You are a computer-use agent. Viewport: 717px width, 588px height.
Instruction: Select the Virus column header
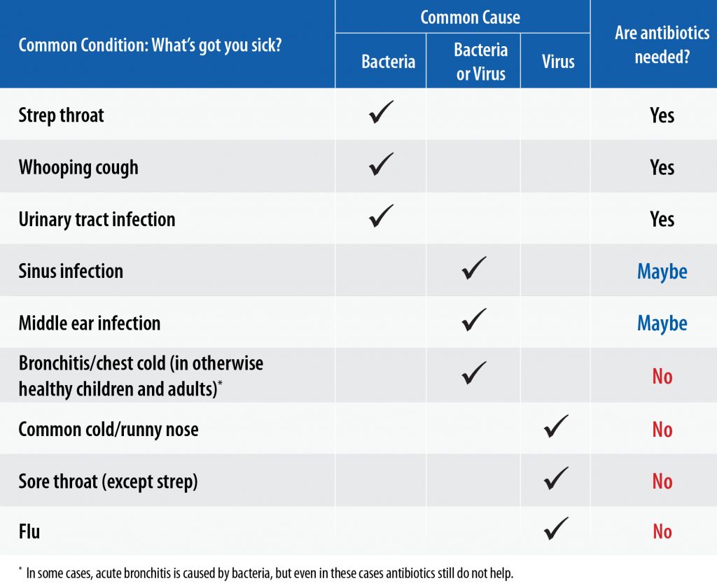click(x=558, y=62)
